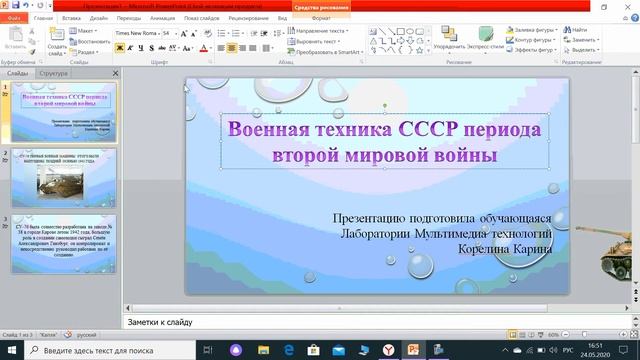
Task: Toggle italic formatting (К)
Action: click(130, 48)
